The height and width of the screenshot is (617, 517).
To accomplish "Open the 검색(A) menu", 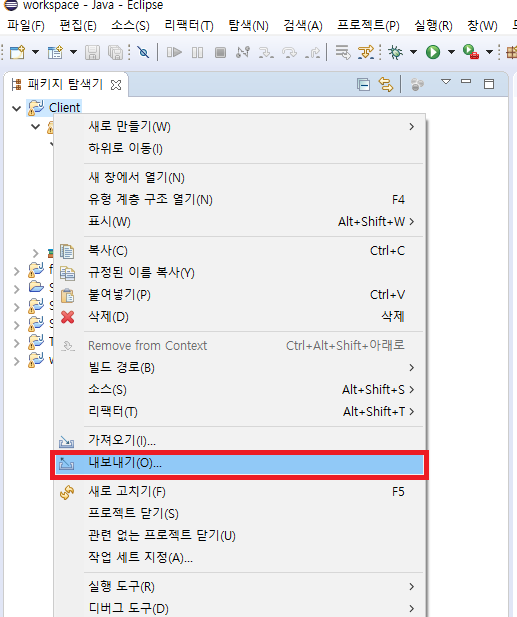I will pyautogui.click(x=303, y=26).
